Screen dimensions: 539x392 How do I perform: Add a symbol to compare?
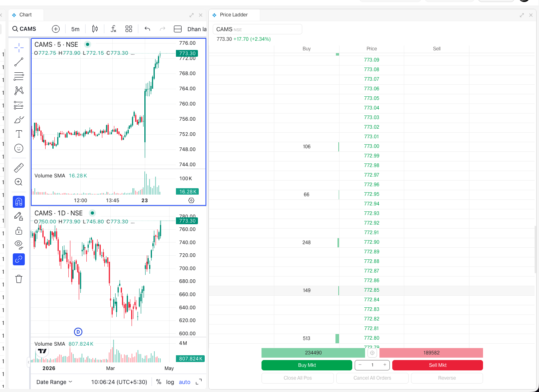(x=56, y=29)
